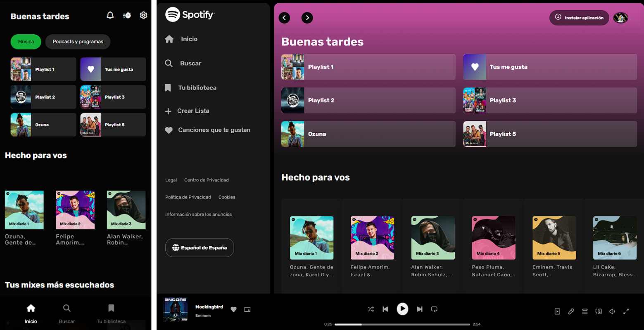This screenshot has height=330, width=644.
Task: Go forward with the right arrow button
Action: [x=307, y=18]
